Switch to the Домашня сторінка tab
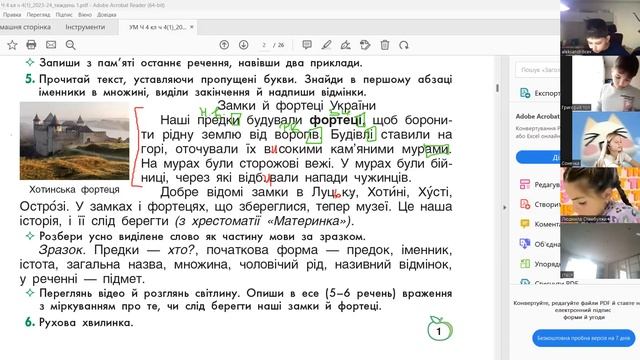This screenshot has width=640, height=360. (25, 27)
